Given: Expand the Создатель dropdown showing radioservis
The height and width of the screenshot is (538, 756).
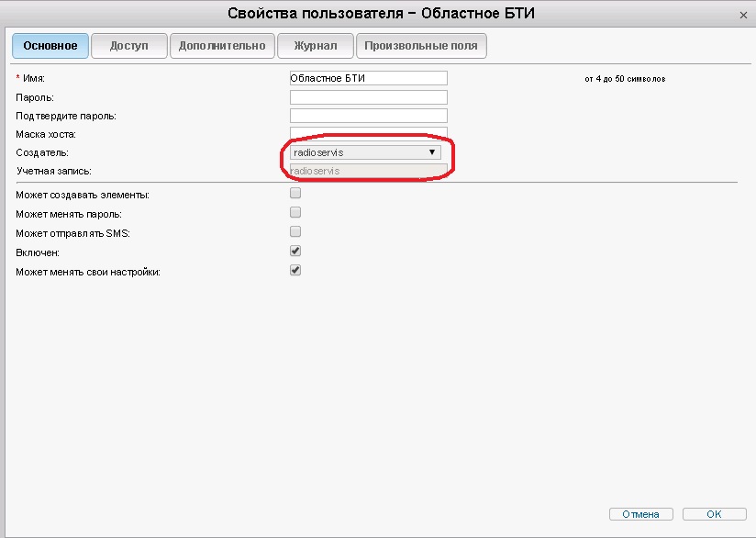Looking at the screenshot, I should [x=365, y=152].
